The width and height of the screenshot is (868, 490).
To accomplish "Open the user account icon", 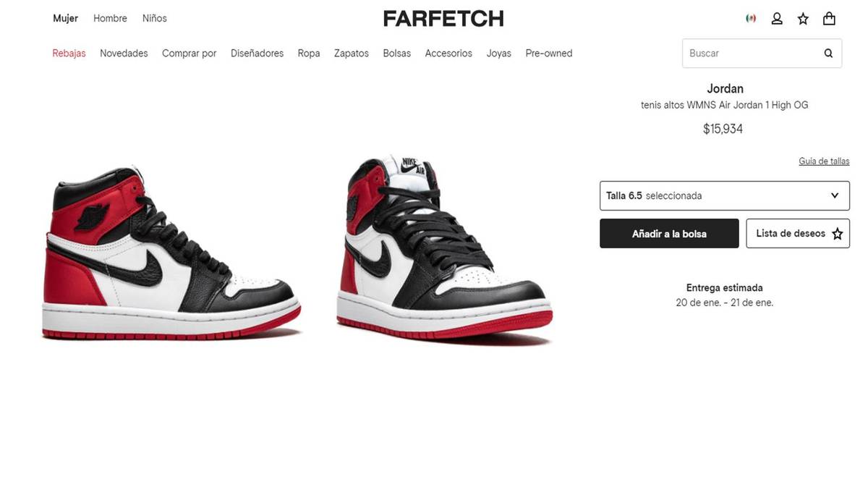I will [x=777, y=19].
